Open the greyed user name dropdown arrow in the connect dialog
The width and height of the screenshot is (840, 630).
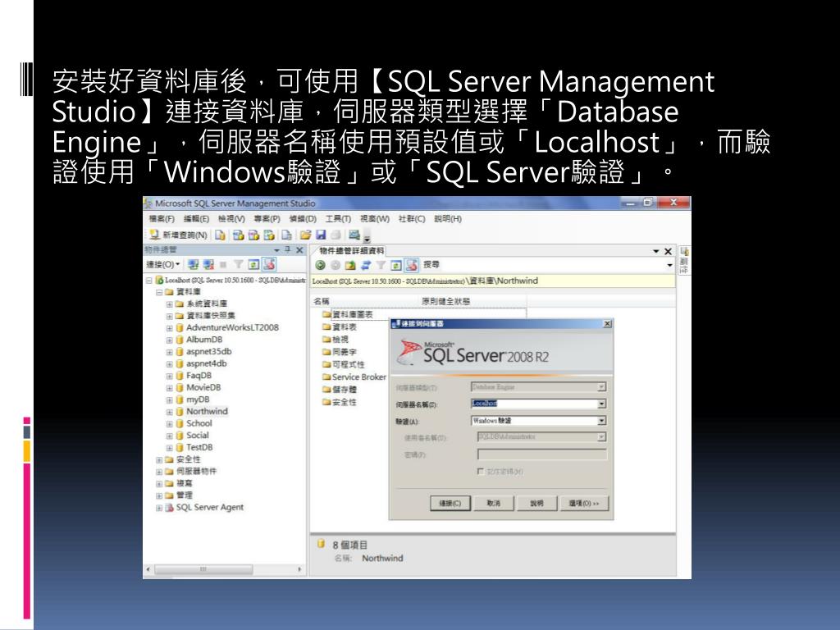coord(601,437)
